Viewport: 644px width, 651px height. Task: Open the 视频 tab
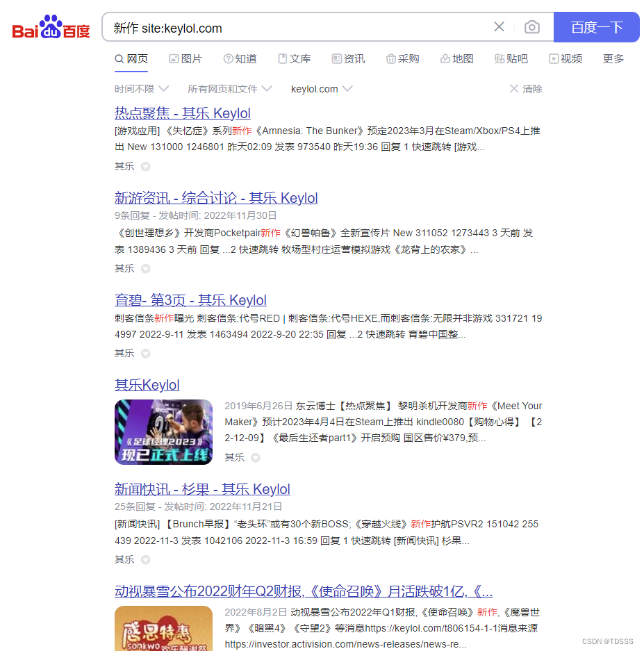[x=565, y=59]
